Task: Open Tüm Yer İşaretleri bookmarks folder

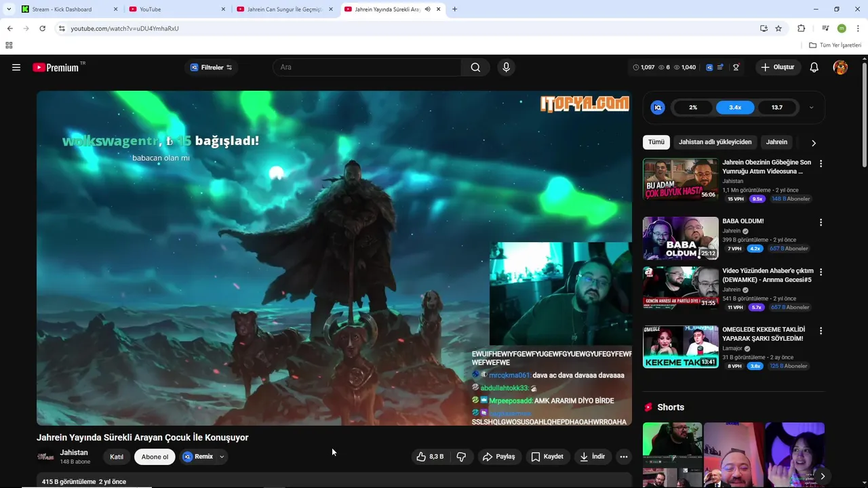Action: [x=835, y=45]
